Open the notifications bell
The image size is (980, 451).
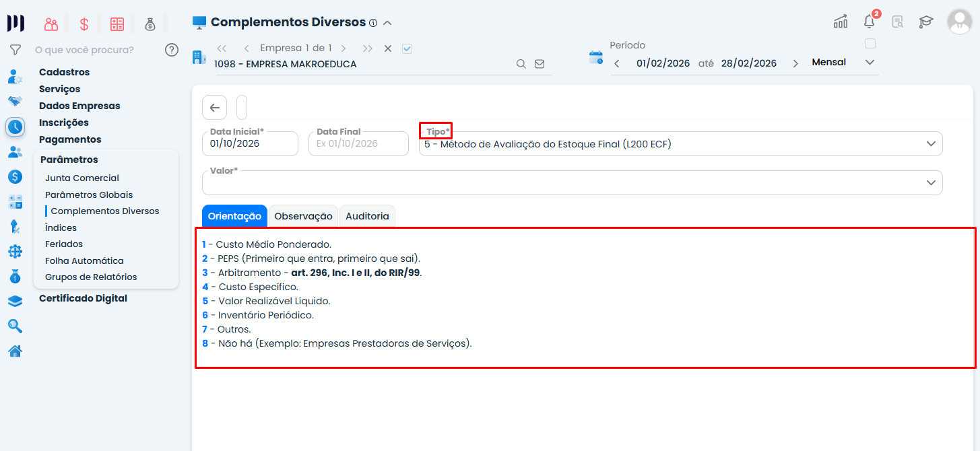[x=870, y=22]
